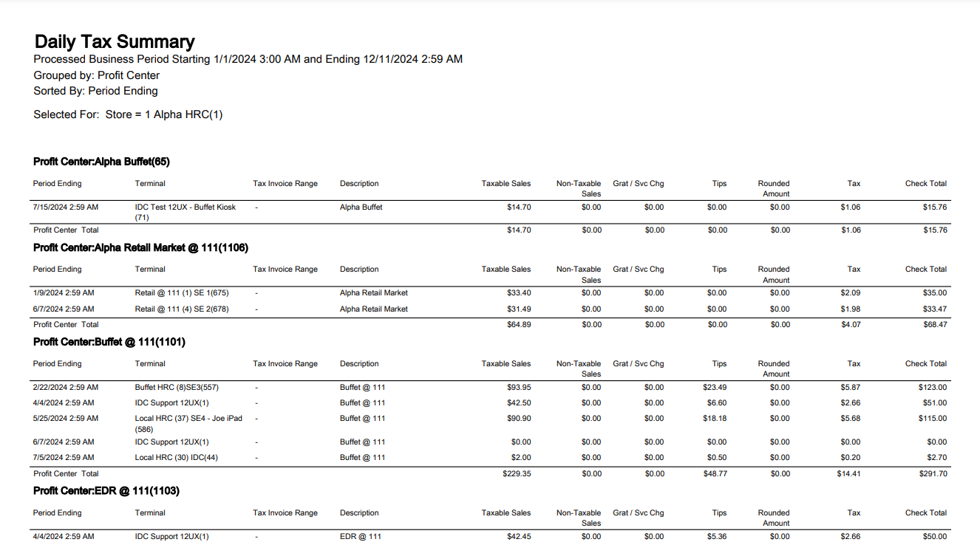
Task: Click the $23.49 tips value
Action: point(715,388)
